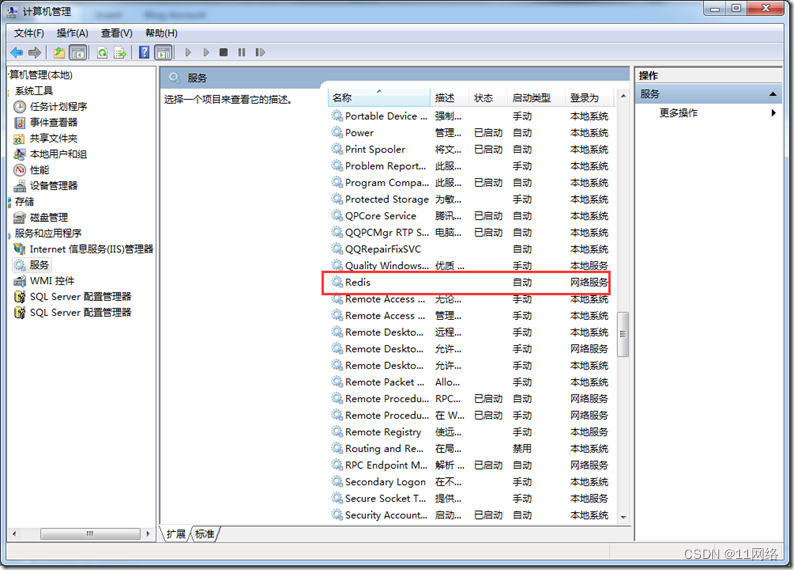
Task: Switch to the 标准 tab
Action: (205, 534)
